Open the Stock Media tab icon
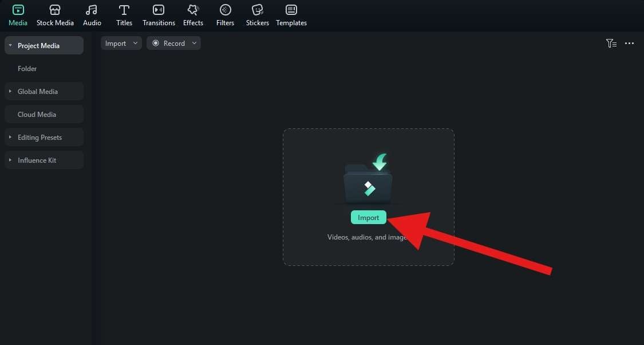Screen dimensions: 644x345 point(55,10)
